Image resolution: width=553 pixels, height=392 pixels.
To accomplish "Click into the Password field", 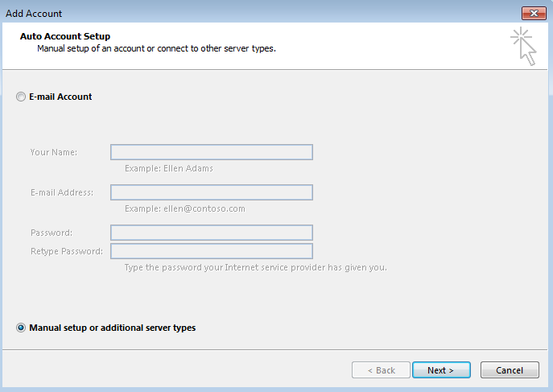I will coord(211,233).
